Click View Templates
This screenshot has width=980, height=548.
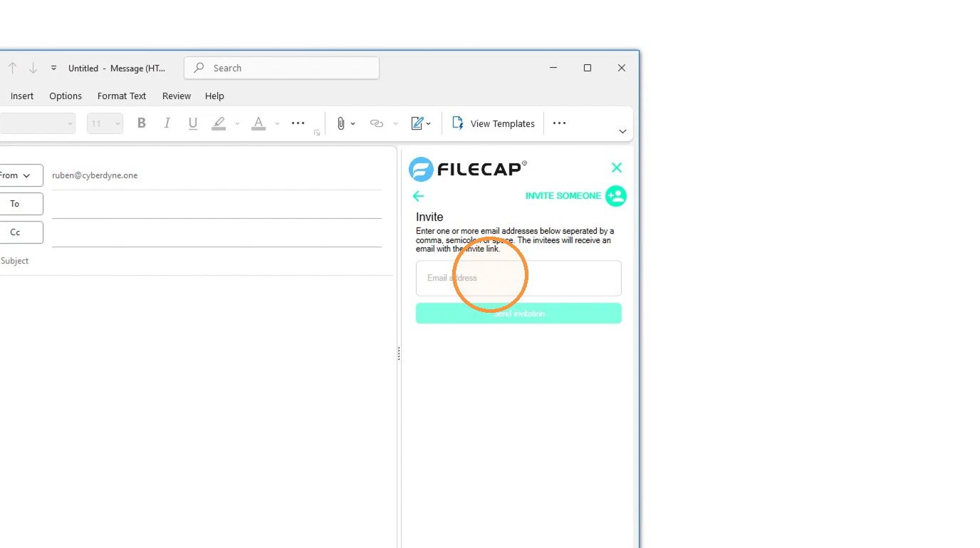[494, 123]
